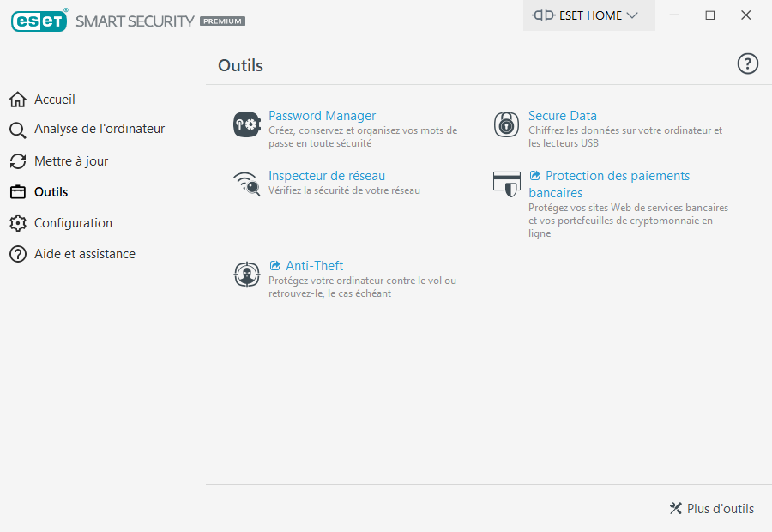772x532 pixels.
Task: Click the refresh icon for Mettre à jour
Action: pos(18,161)
